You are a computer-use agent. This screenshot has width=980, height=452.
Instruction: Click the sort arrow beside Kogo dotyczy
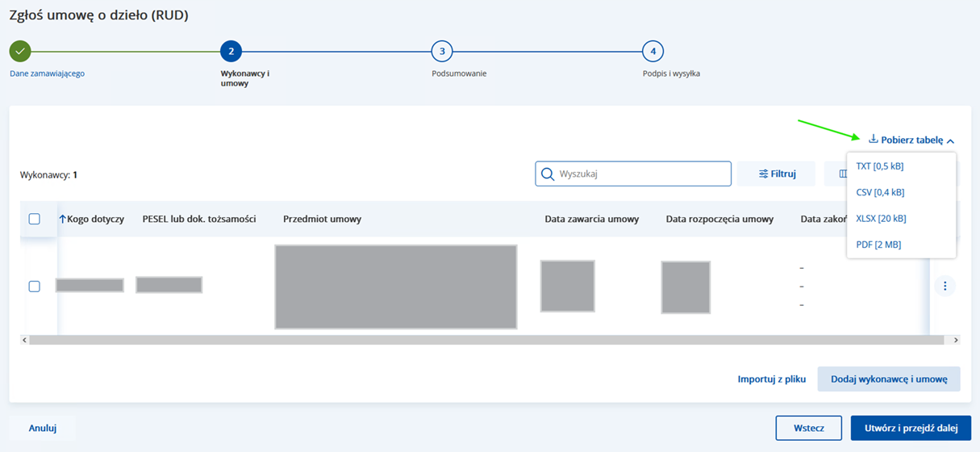[x=62, y=219]
